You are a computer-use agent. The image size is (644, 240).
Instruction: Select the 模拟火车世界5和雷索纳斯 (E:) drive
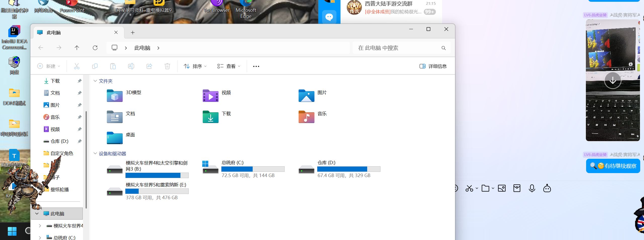click(148, 191)
